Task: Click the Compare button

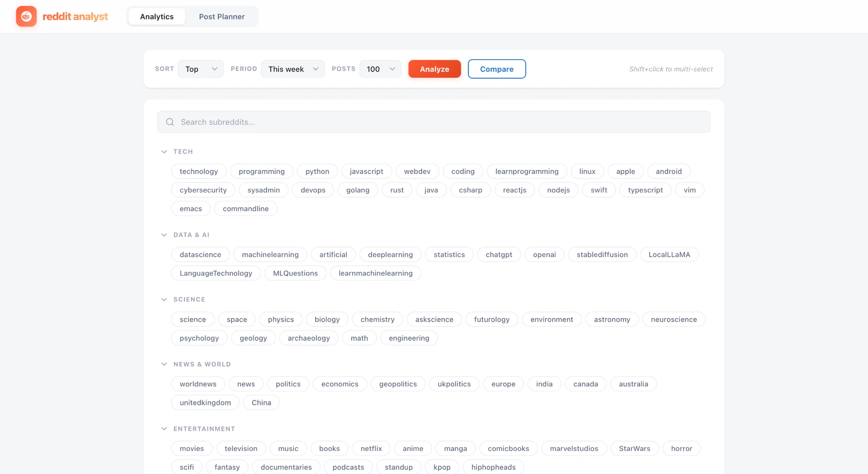Action: [x=497, y=69]
